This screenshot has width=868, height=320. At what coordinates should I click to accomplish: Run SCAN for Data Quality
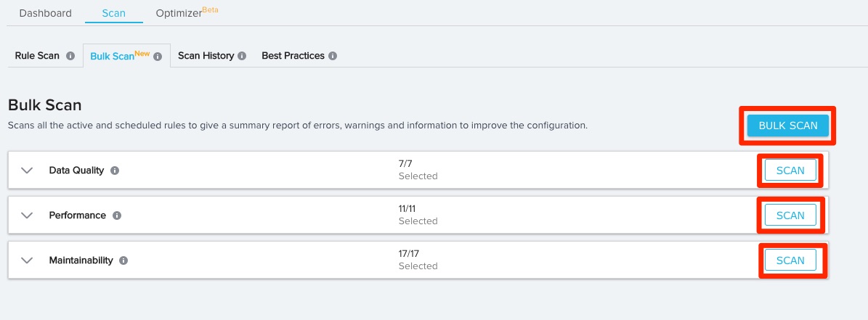(790, 171)
